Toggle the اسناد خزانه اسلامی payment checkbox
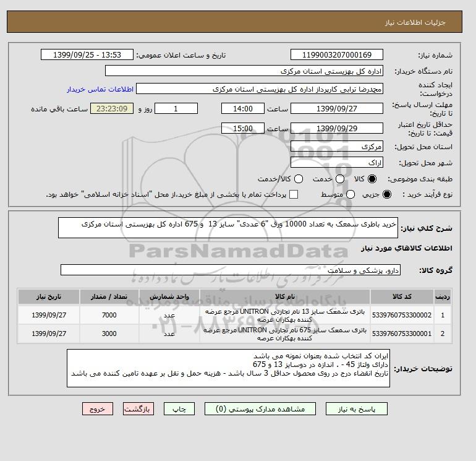 point(294,194)
